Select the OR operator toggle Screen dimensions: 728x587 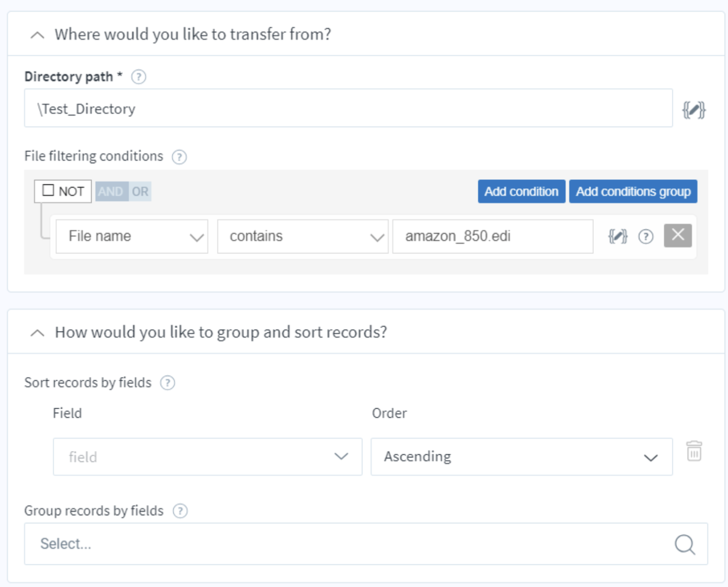coord(140,191)
